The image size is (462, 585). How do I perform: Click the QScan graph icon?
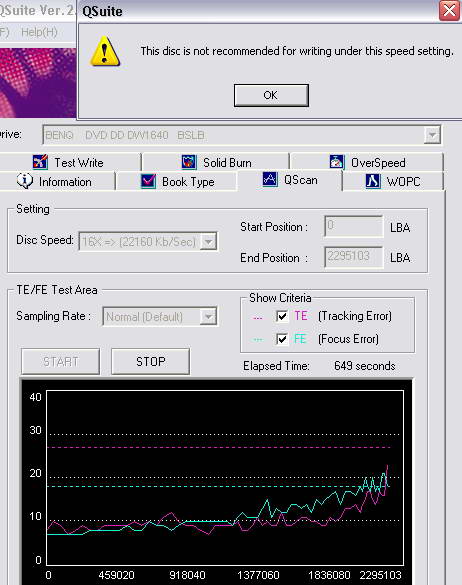[x=270, y=179]
